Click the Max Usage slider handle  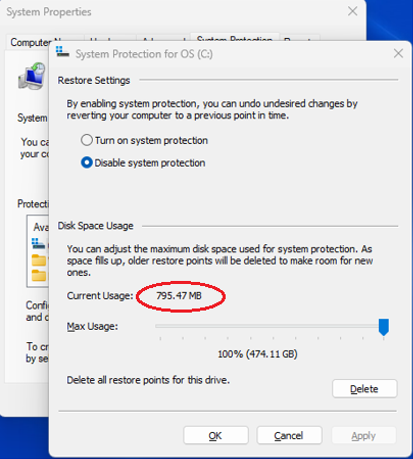384,327
